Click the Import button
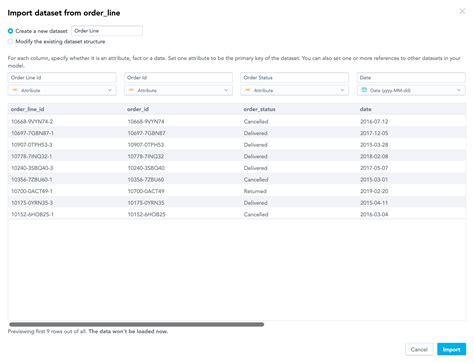474x363 pixels. click(x=451, y=349)
